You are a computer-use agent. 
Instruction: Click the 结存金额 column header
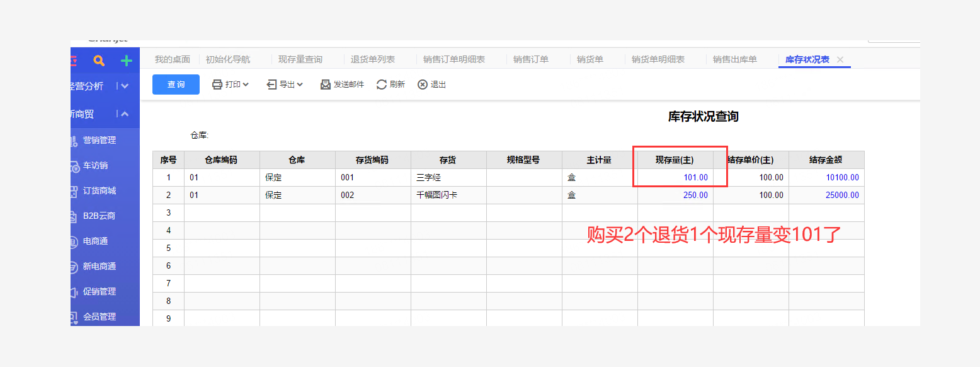click(826, 160)
